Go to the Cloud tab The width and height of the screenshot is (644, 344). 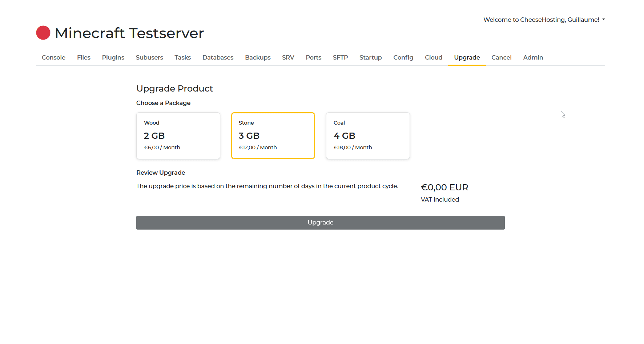tap(434, 57)
